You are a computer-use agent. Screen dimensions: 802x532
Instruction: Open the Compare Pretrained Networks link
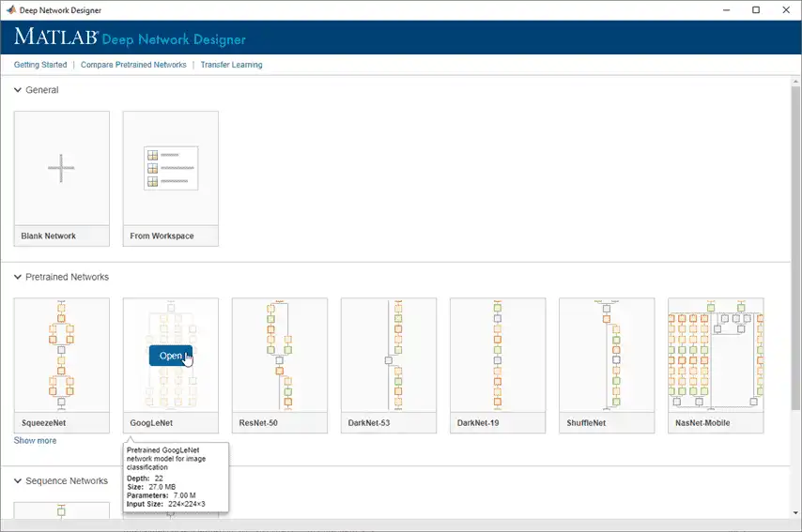click(x=133, y=65)
